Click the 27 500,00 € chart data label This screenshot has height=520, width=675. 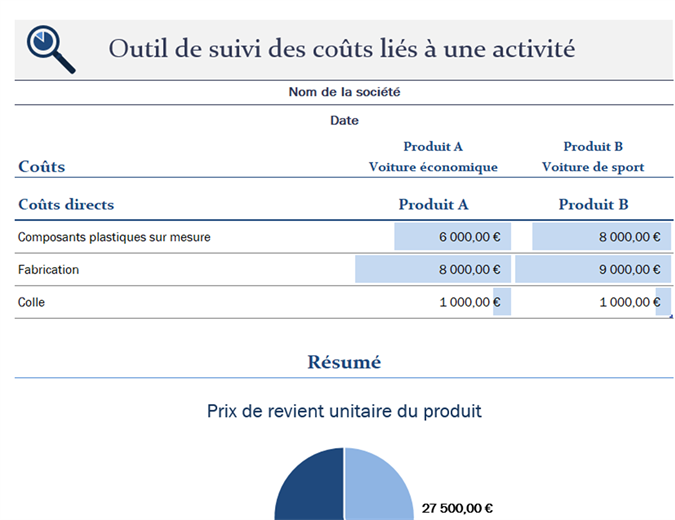pyautogui.click(x=457, y=508)
